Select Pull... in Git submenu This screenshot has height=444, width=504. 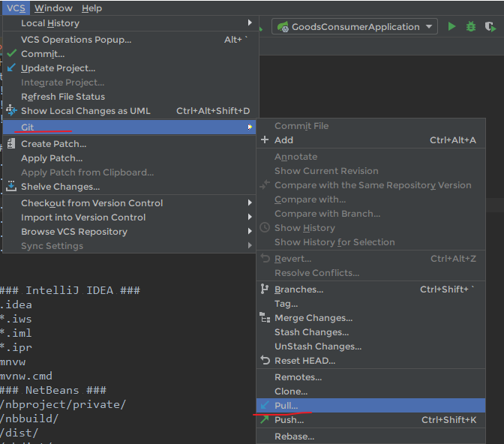coord(371,406)
